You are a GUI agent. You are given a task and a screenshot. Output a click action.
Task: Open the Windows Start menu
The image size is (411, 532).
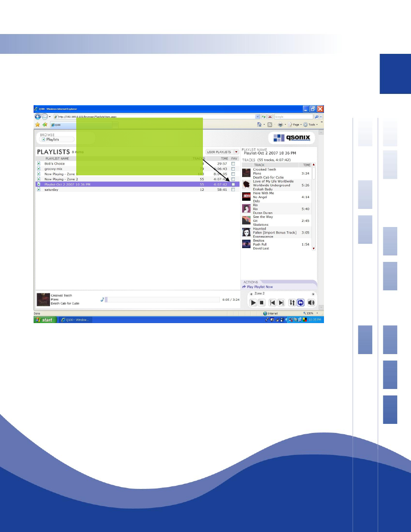tap(45, 320)
